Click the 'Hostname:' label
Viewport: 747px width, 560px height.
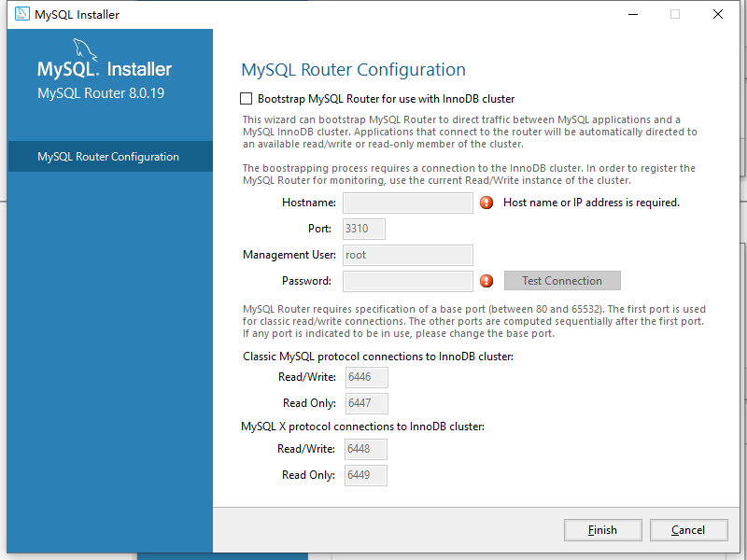(309, 203)
